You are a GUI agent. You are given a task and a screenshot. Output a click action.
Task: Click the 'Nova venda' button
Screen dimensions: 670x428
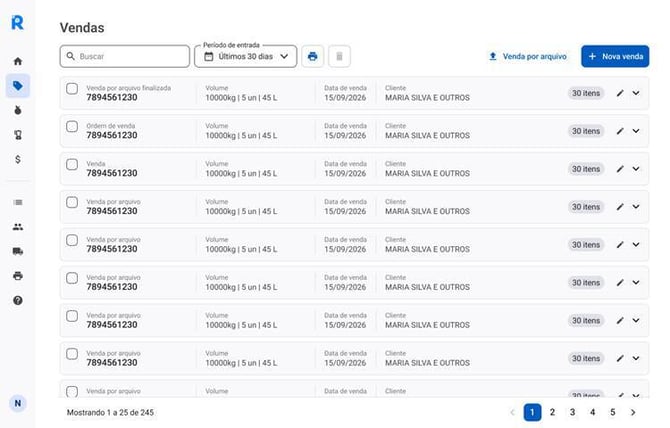[615, 56]
